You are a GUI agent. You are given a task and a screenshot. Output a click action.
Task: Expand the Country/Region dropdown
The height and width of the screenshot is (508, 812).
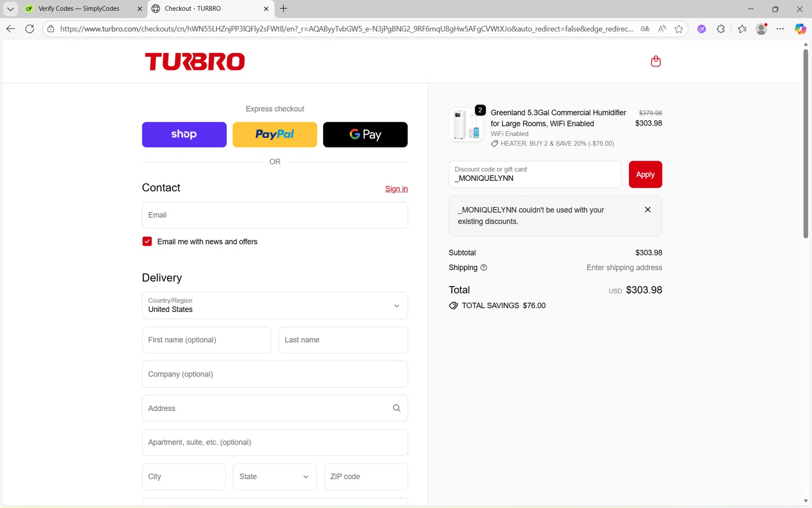pyautogui.click(x=275, y=305)
